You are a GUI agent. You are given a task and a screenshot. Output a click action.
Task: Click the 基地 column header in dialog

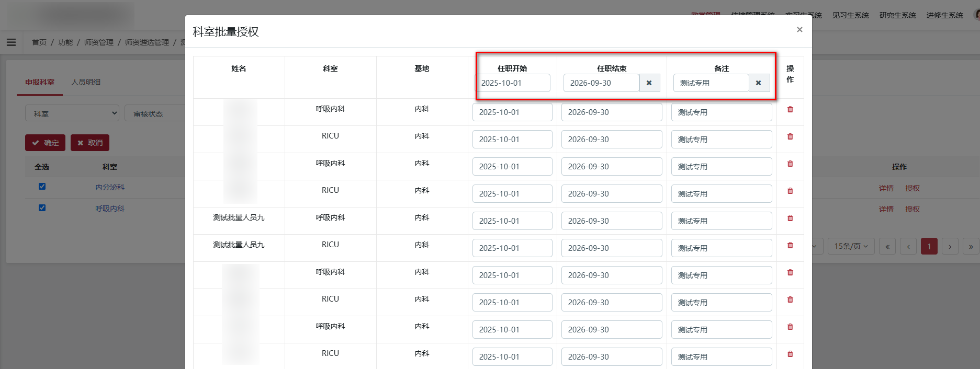(422, 68)
